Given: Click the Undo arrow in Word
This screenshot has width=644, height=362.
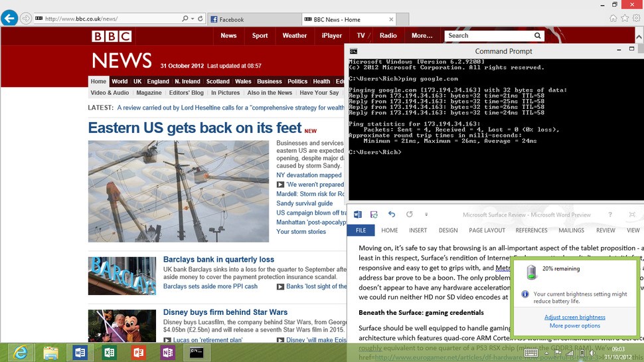Looking at the screenshot, I should point(392,215).
